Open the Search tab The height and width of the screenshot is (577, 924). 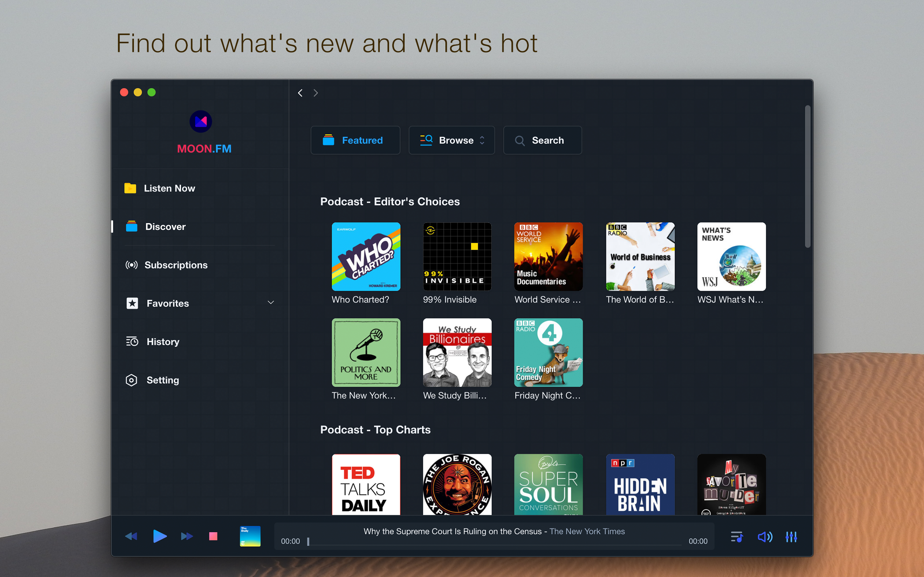point(542,140)
